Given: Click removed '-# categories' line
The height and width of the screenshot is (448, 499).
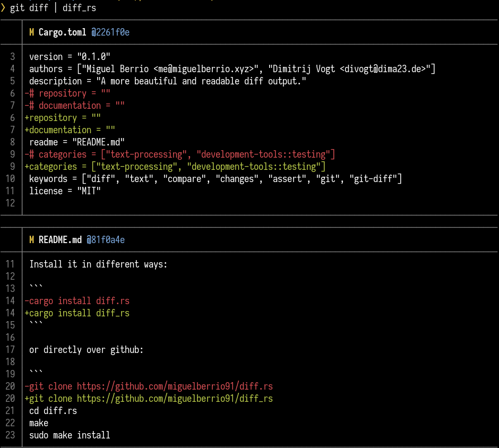Looking at the screenshot, I should coord(180,154).
